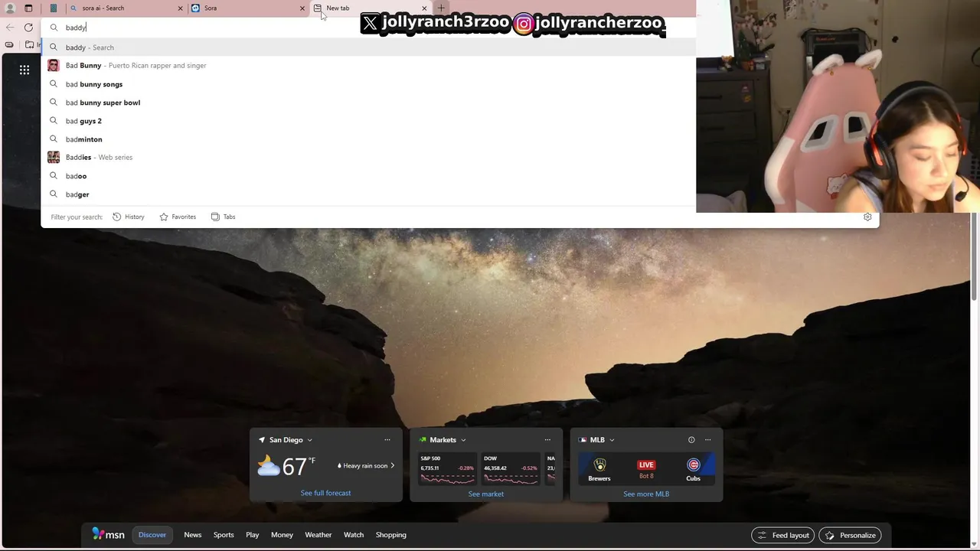
Task: Click the Bad Bunny thumbnail image
Action: click(54, 66)
